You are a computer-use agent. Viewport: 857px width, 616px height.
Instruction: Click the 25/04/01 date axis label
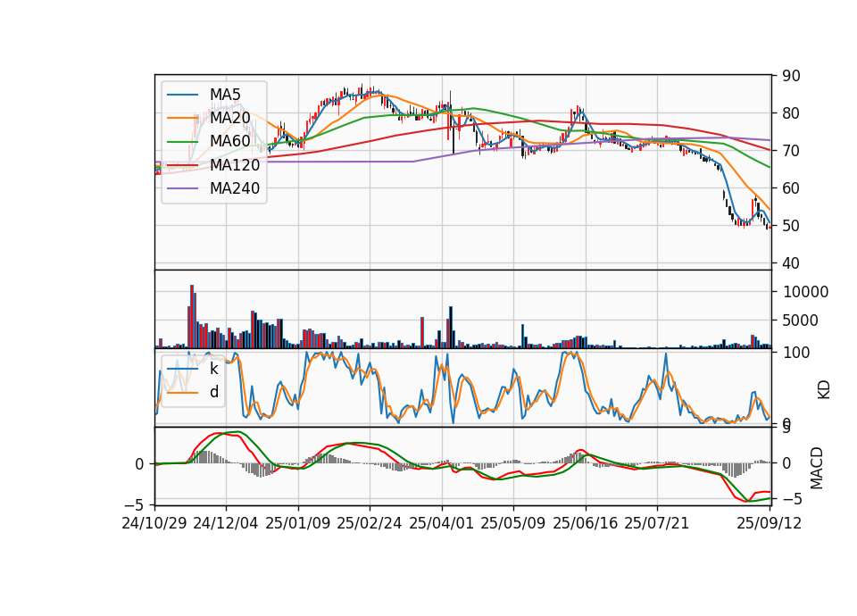(x=441, y=524)
